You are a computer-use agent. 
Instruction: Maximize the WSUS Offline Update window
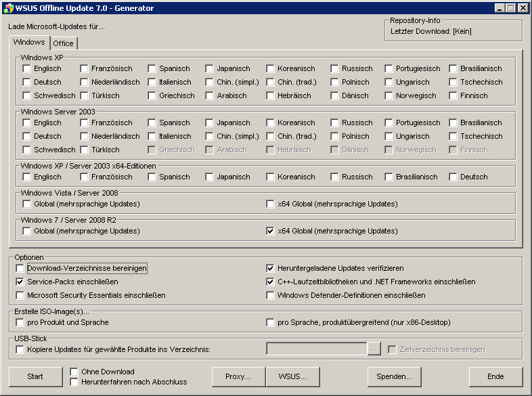510,8
